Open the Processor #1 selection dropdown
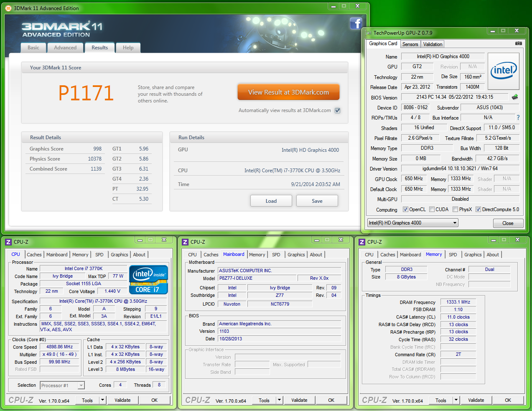Screen dimensions: 532x411 pyautogui.click(x=62, y=385)
